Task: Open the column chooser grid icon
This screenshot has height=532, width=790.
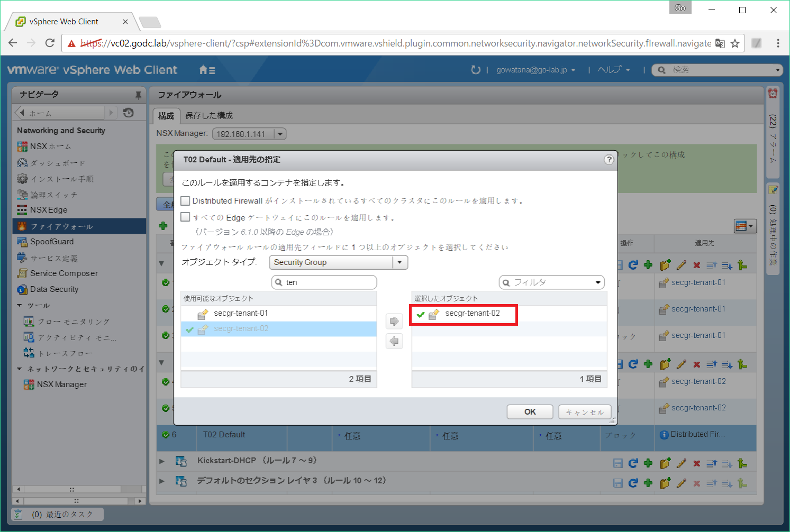Action: point(744,226)
